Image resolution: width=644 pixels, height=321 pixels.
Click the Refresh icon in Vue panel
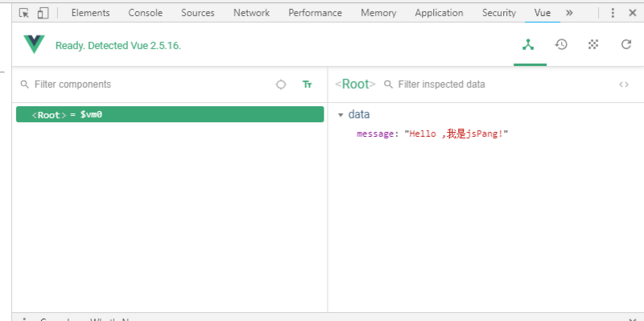[626, 44]
